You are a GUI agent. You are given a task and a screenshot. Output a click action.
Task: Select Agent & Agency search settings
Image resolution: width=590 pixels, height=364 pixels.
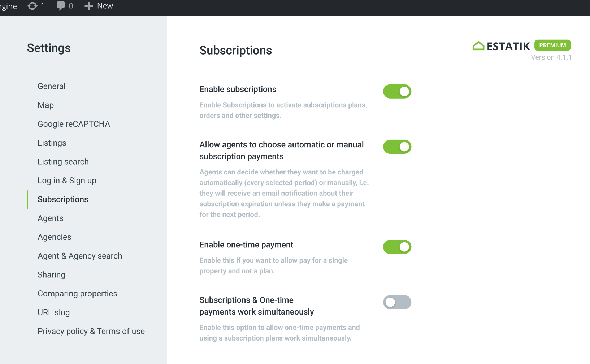coord(80,256)
